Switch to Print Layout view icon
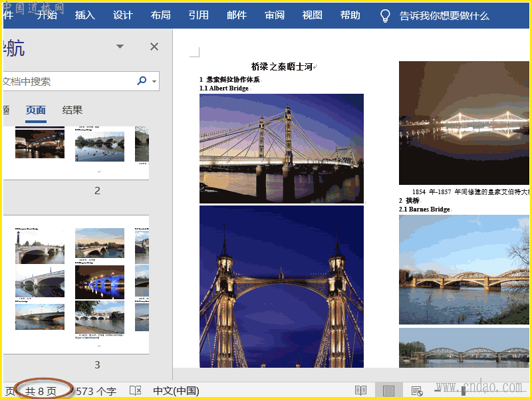This screenshot has height=399, width=532. [x=388, y=391]
